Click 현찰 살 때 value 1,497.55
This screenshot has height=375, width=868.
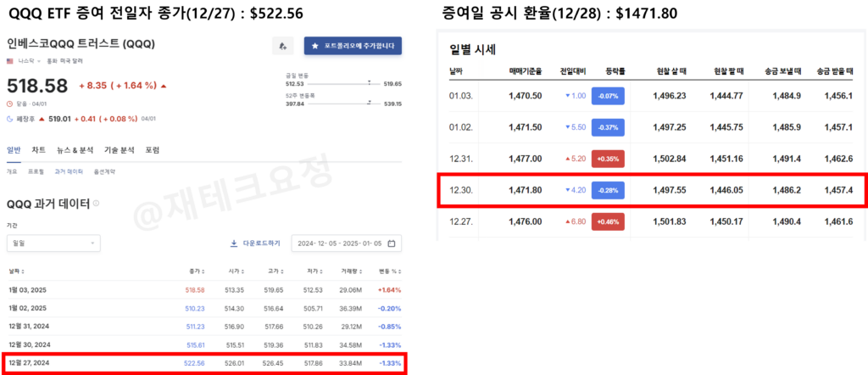pos(670,190)
